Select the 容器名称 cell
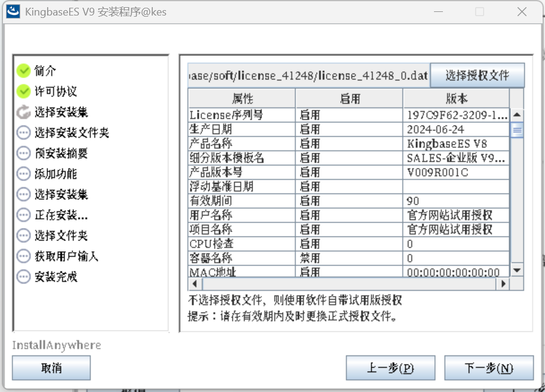The width and height of the screenshot is (545, 392). [x=242, y=258]
